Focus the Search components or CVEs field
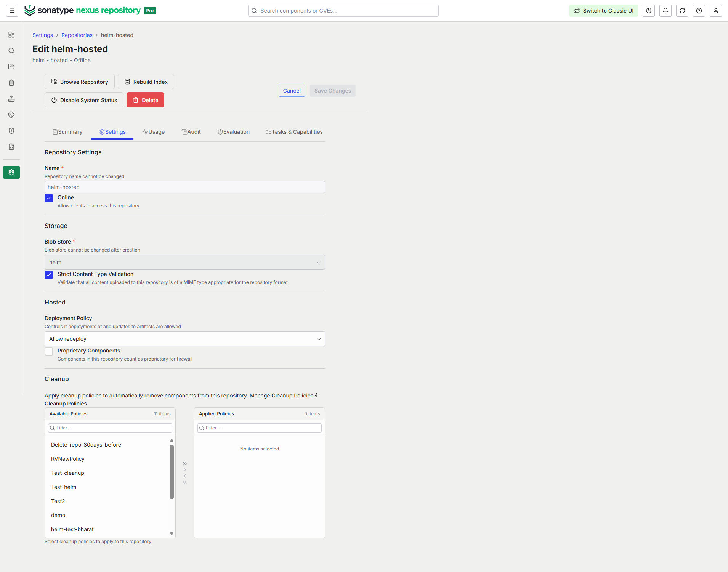 coord(343,11)
